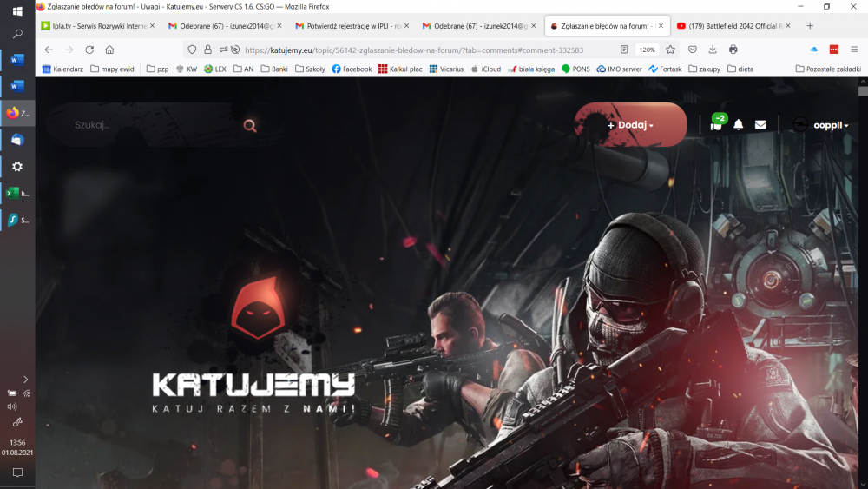Open the iCloud bookmark
Screen dimensions: 868x489
[x=485, y=69]
